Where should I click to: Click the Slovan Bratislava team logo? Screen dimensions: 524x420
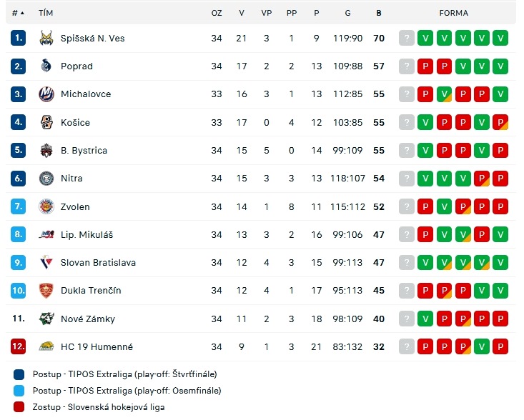pyautogui.click(x=46, y=262)
